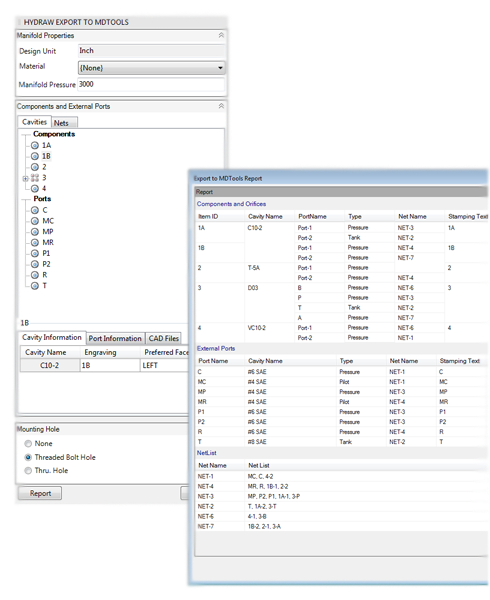The image size is (490, 600).
Task: Open the Cavity Information tab
Action: click(x=52, y=337)
